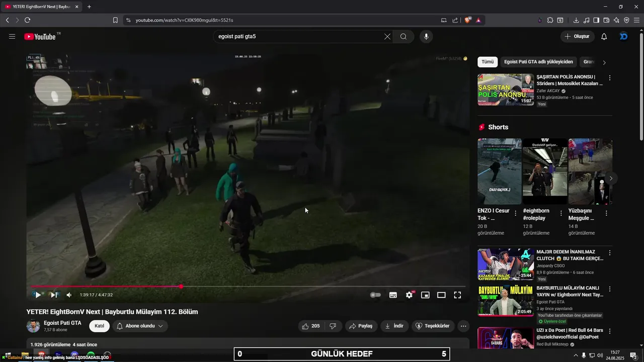The height and width of the screenshot is (362, 644).
Task: Open Brave Wallet icon
Action: tap(606, 20)
